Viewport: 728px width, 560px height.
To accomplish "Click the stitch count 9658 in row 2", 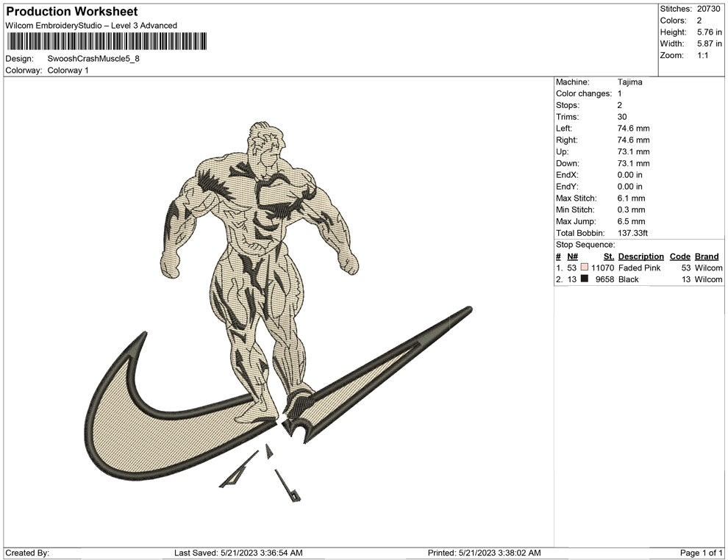I will click(605, 279).
